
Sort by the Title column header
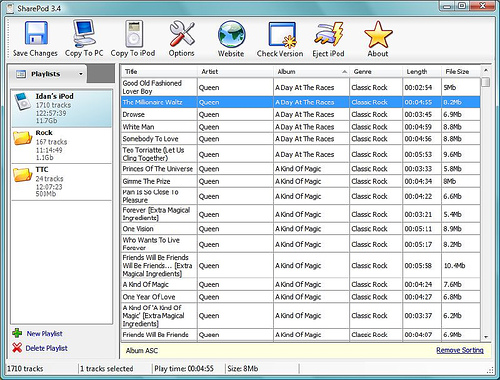coord(159,71)
